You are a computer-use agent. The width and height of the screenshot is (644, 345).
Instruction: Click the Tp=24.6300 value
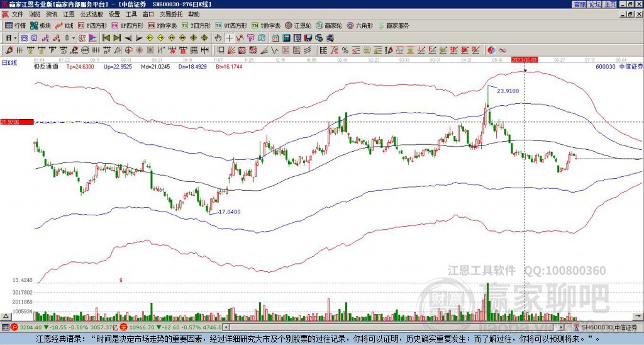pyautogui.click(x=80, y=66)
